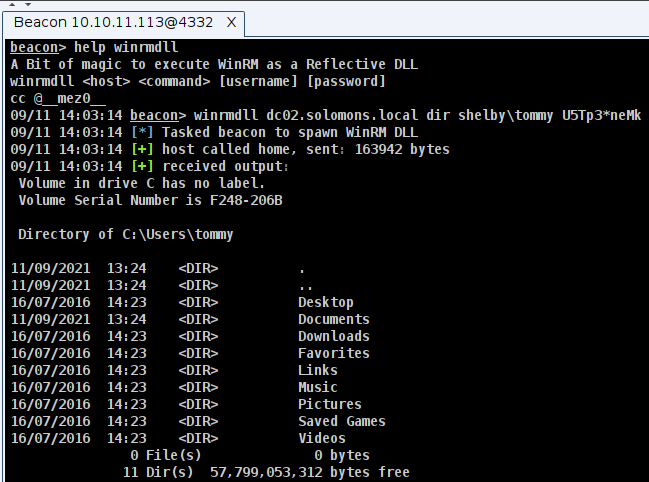Click the down arrow above the tab
Viewport: 649px width, 482px height.
[28, 4]
